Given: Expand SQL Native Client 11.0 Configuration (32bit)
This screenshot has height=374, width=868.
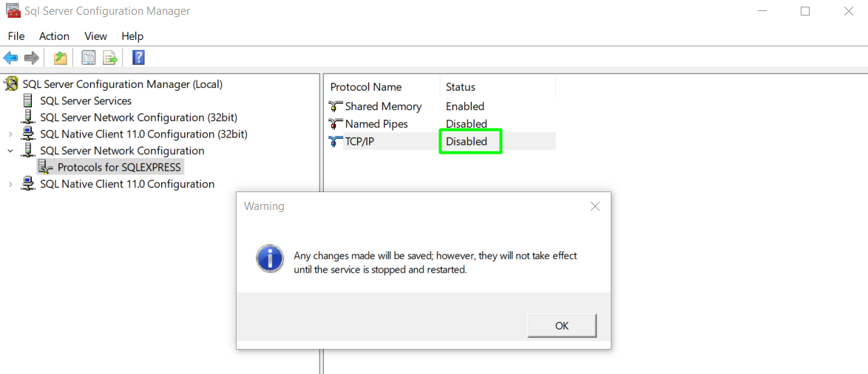Looking at the screenshot, I should [10, 134].
